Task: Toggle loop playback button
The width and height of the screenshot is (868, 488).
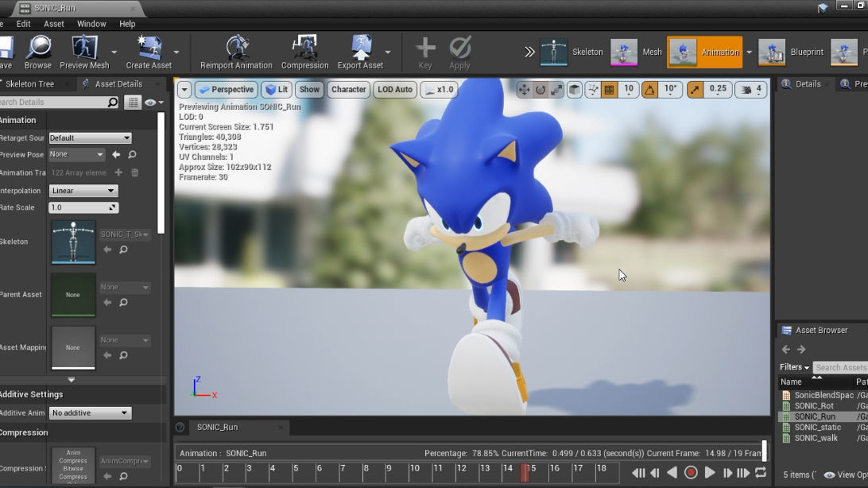Action: (761, 473)
